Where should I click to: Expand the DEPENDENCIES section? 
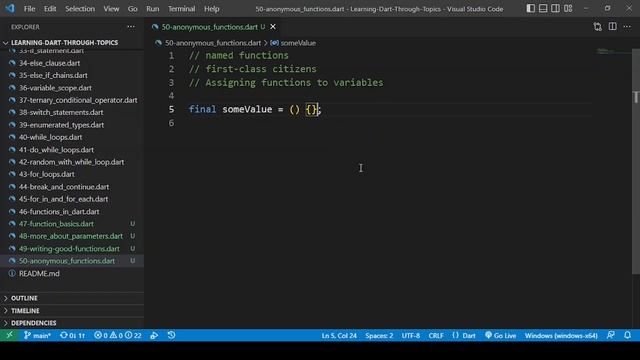pos(72,323)
